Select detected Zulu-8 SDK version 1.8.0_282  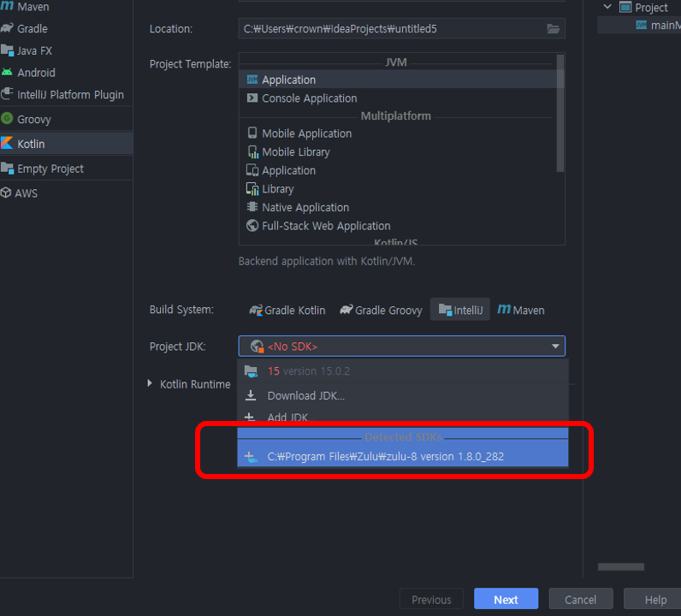point(403,457)
